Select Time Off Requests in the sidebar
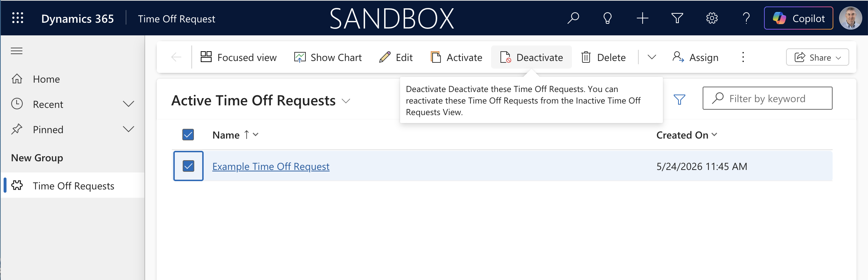 (73, 185)
